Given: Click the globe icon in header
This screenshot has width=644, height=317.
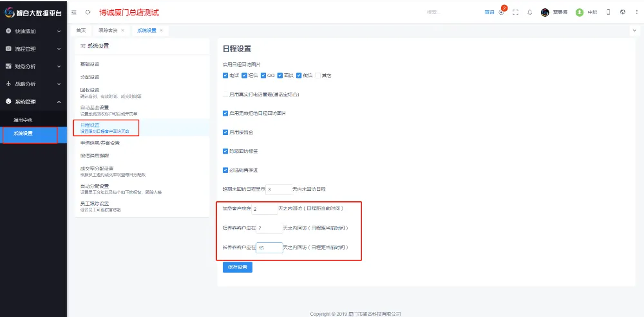Looking at the screenshot, I should coord(622,12).
